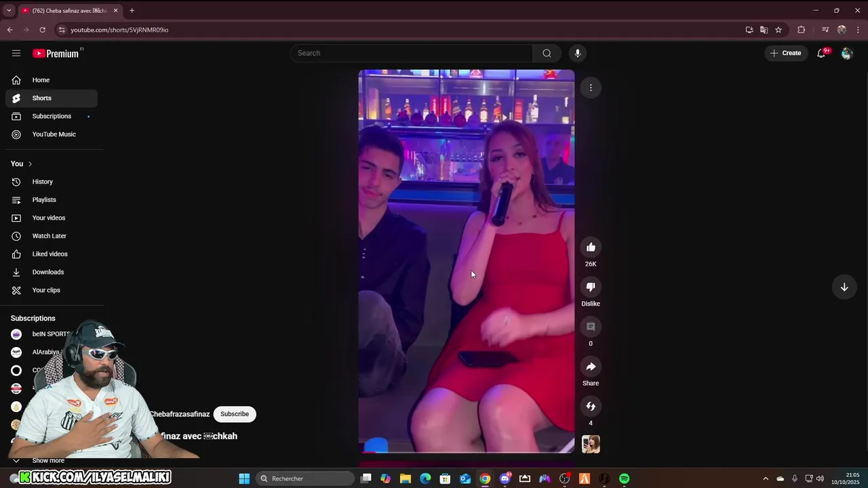Open the comments on the Short

coord(591,327)
